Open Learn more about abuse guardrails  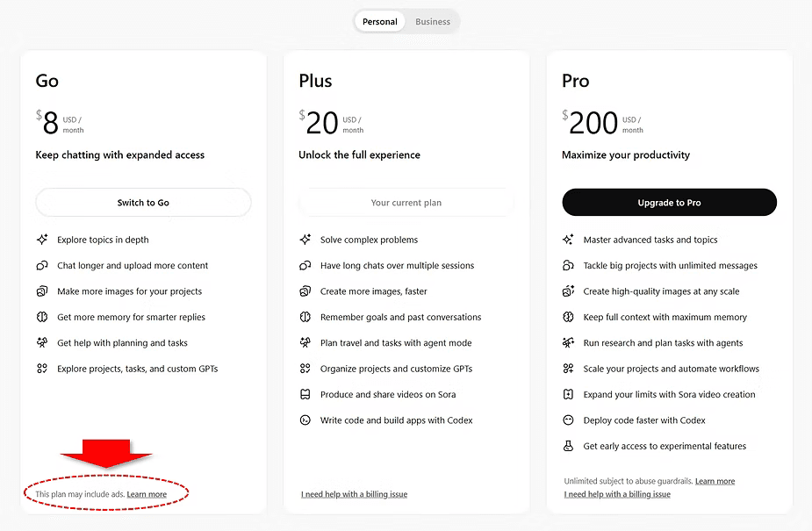(715, 481)
